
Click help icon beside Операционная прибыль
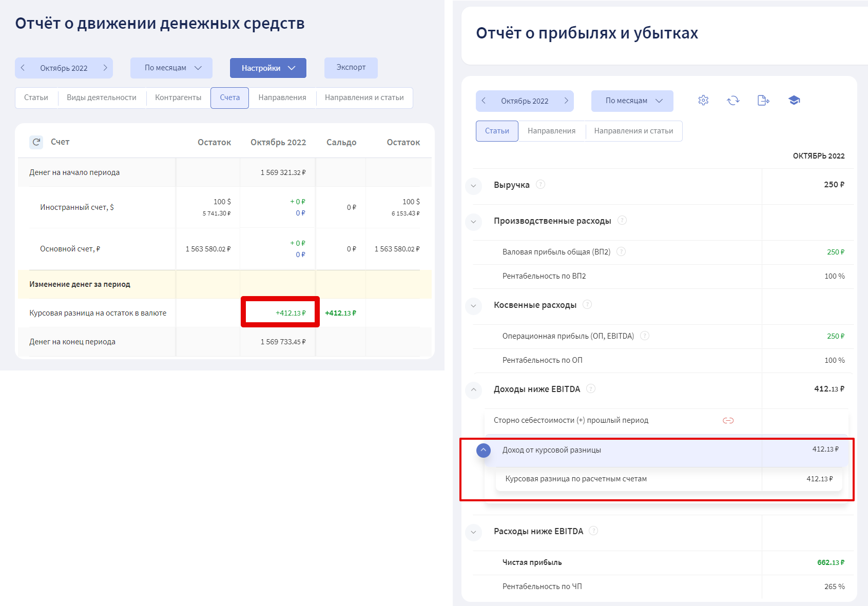pyautogui.click(x=645, y=336)
